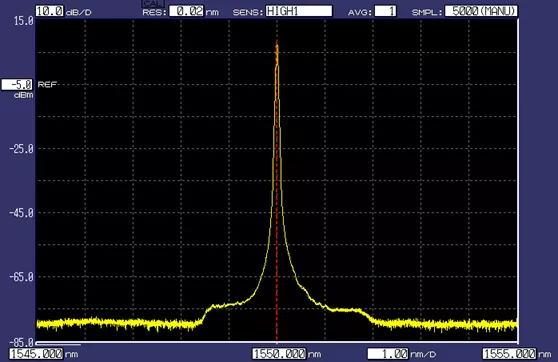
Task: Select the SMPL 5000(MANU) sampling field
Action: (x=481, y=11)
